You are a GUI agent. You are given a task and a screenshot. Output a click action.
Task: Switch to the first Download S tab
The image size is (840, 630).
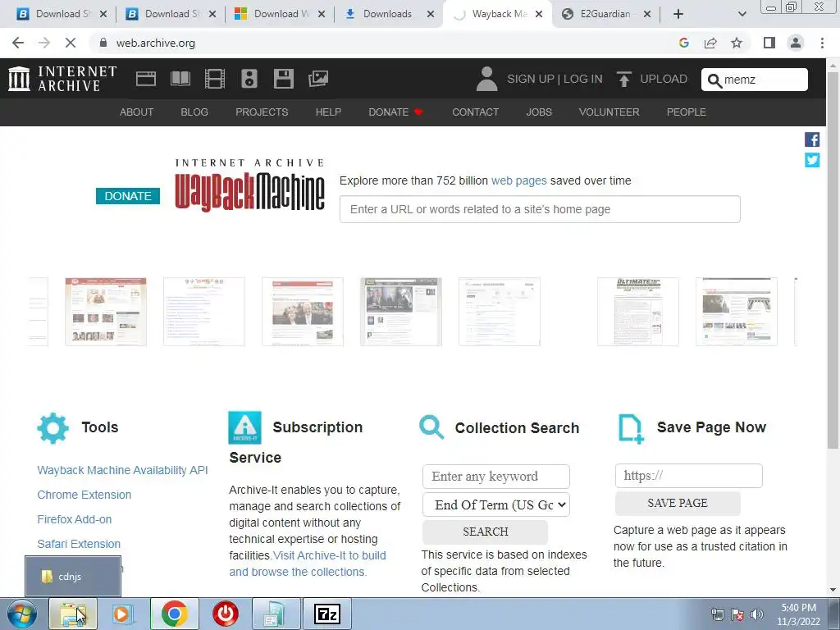click(x=60, y=14)
